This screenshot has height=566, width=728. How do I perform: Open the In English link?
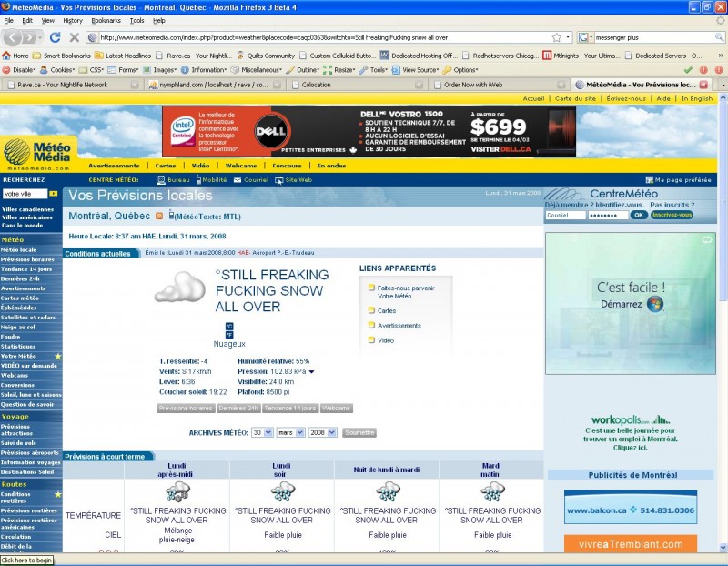696,98
